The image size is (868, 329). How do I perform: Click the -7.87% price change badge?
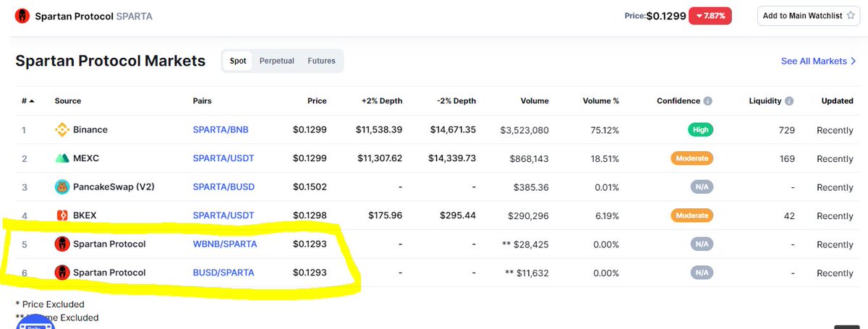coord(710,16)
